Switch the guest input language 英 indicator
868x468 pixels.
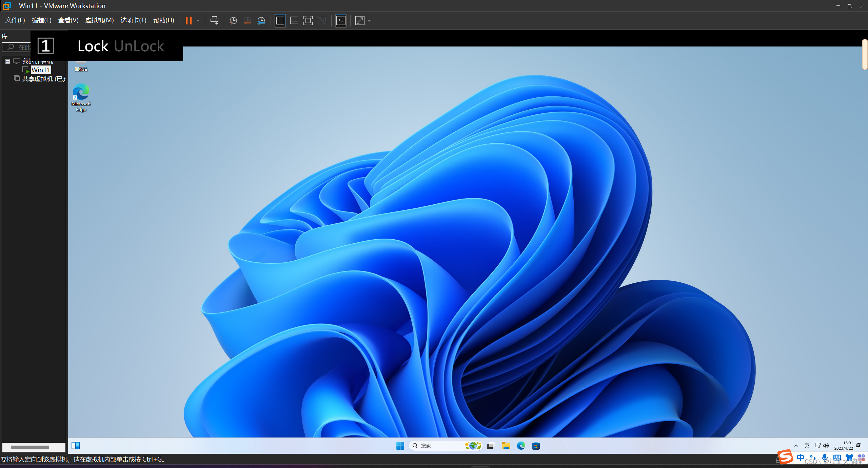pyautogui.click(x=807, y=446)
